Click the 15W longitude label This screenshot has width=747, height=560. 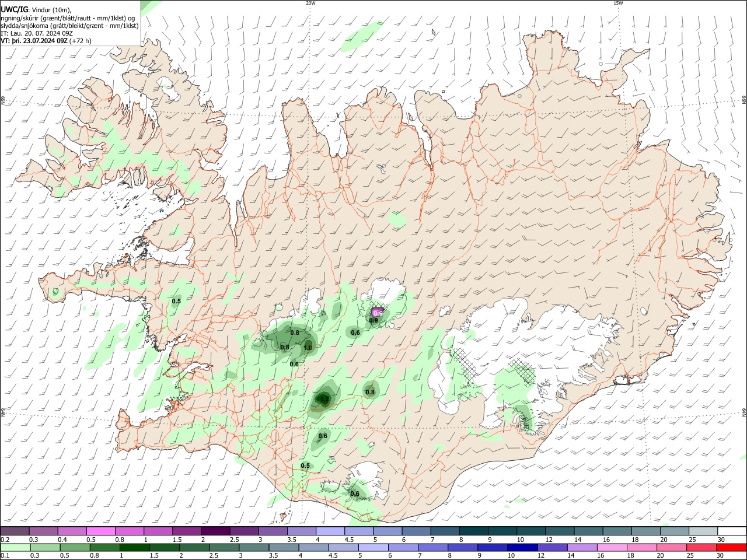tap(618, 3)
